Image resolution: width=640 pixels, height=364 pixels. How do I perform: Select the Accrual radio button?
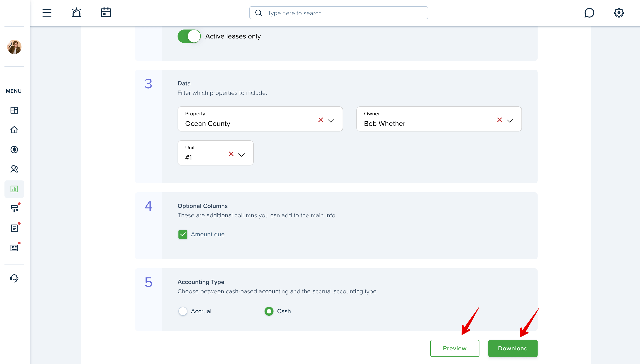coord(183,311)
